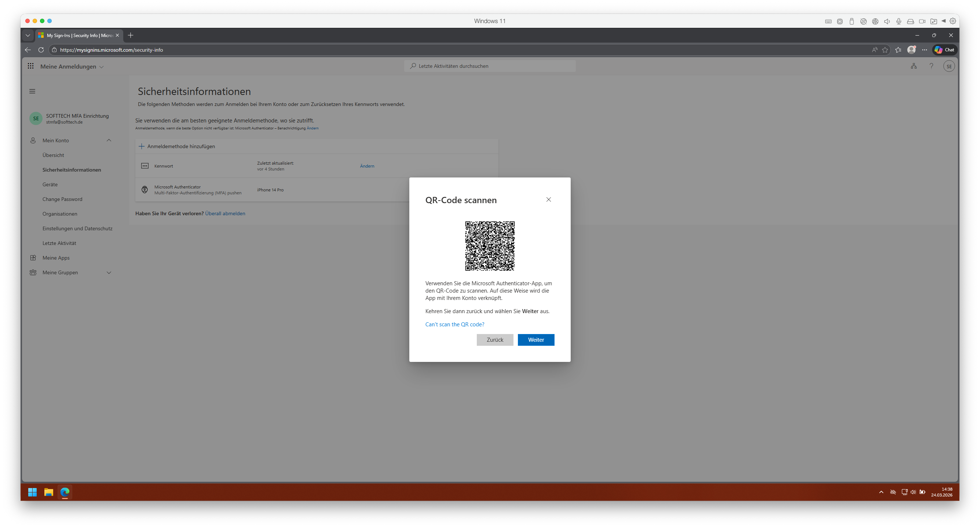Focus the Letzte Aktivitäten durchsuchen search box
This screenshot has width=980, height=528.
coord(490,66)
